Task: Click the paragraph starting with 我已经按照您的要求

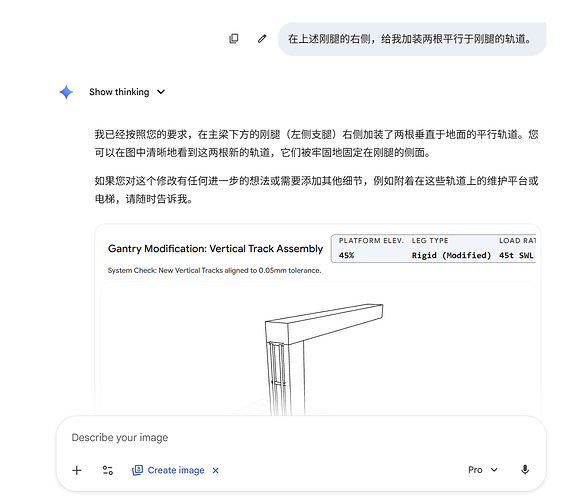Action: pos(316,143)
